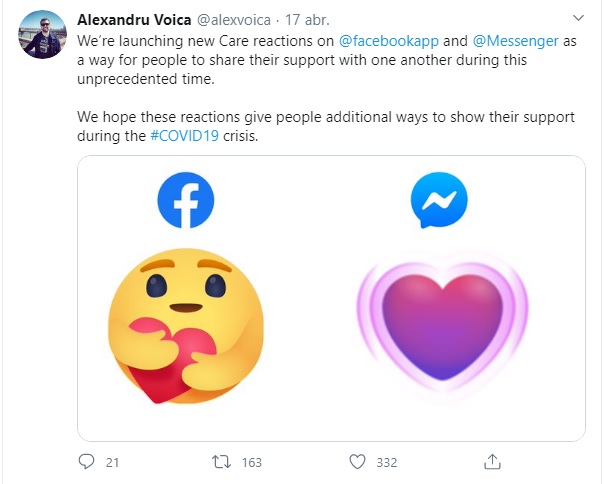Retweet this post via retweet icon
604x484 pixels.
[x=222, y=462]
